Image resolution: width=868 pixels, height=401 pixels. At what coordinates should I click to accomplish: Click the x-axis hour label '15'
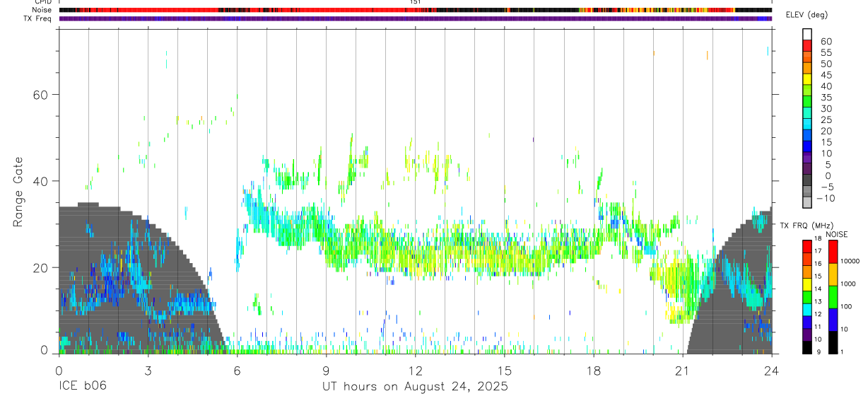click(505, 370)
